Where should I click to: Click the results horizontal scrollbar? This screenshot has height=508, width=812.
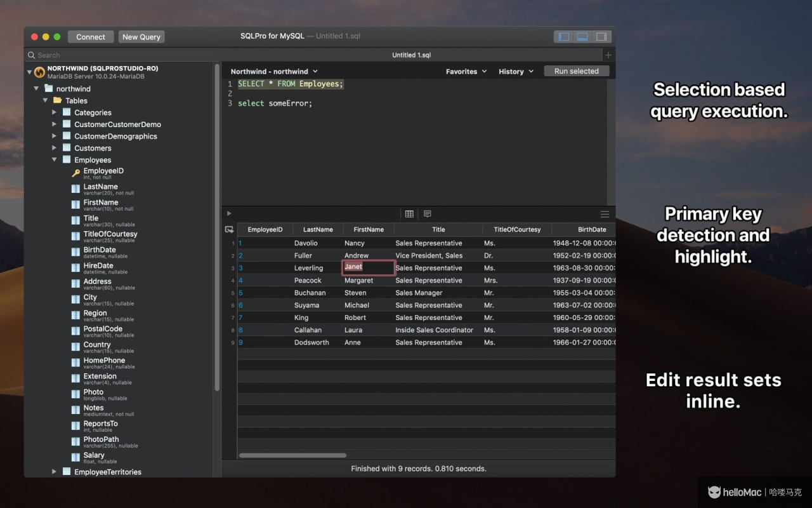tap(292, 455)
